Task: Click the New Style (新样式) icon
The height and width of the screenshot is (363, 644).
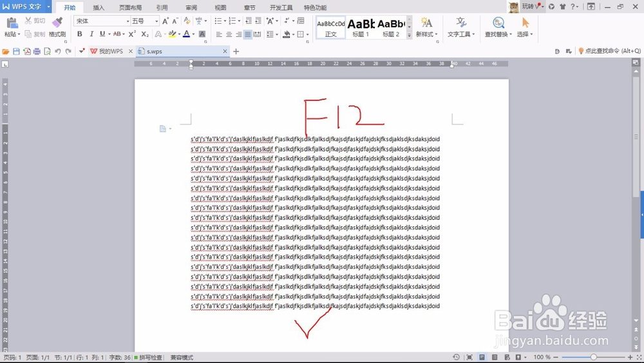Action: click(426, 23)
